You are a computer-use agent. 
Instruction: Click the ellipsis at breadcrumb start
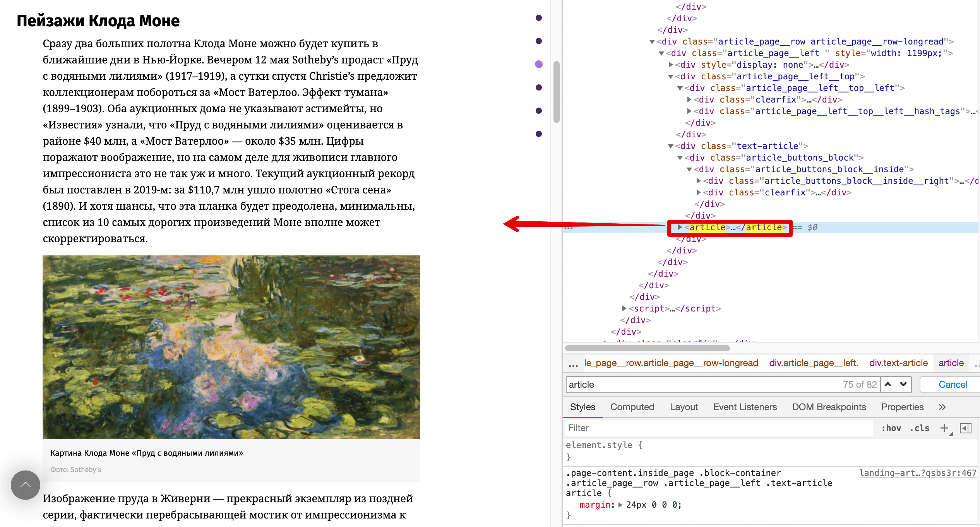[573, 363]
